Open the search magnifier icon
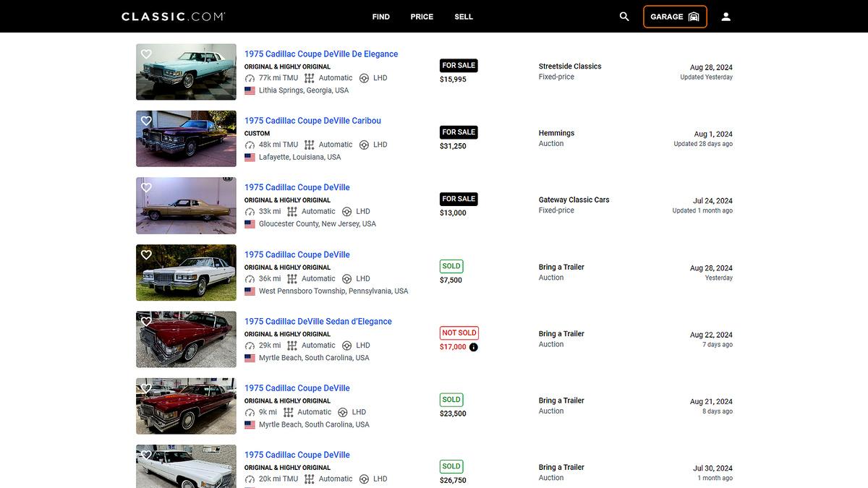The width and height of the screenshot is (868, 488). tap(624, 17)
